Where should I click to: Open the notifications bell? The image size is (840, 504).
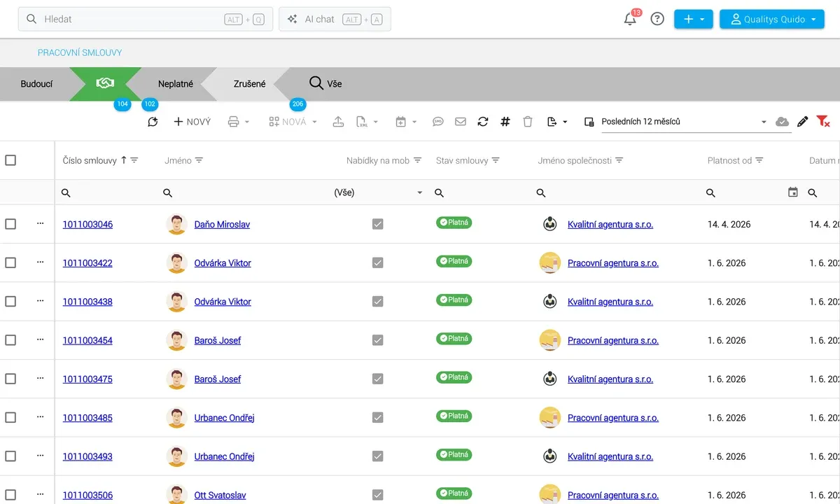pos(630,19)
